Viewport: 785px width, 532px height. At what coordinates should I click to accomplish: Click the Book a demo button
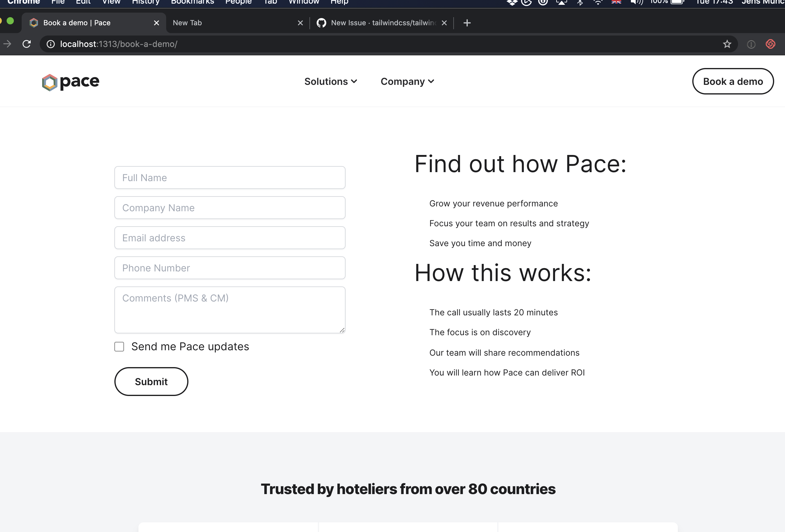pyautogui.click(x=733, y=82)
